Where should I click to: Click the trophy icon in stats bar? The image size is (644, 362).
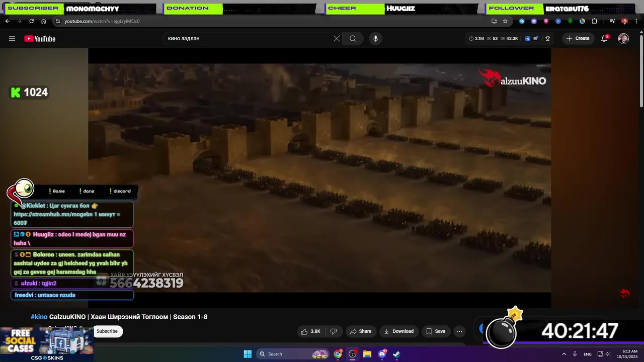click(x=547, y=39)
